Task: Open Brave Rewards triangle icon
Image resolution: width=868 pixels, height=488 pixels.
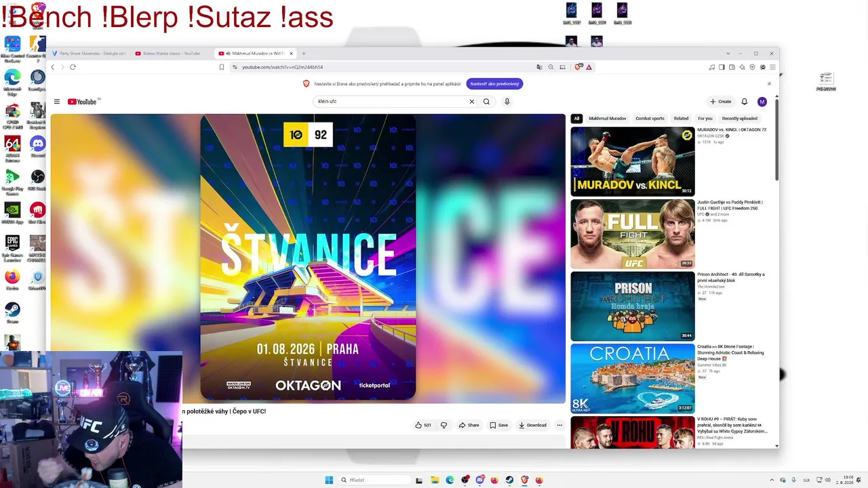Action: pos(589,67)
